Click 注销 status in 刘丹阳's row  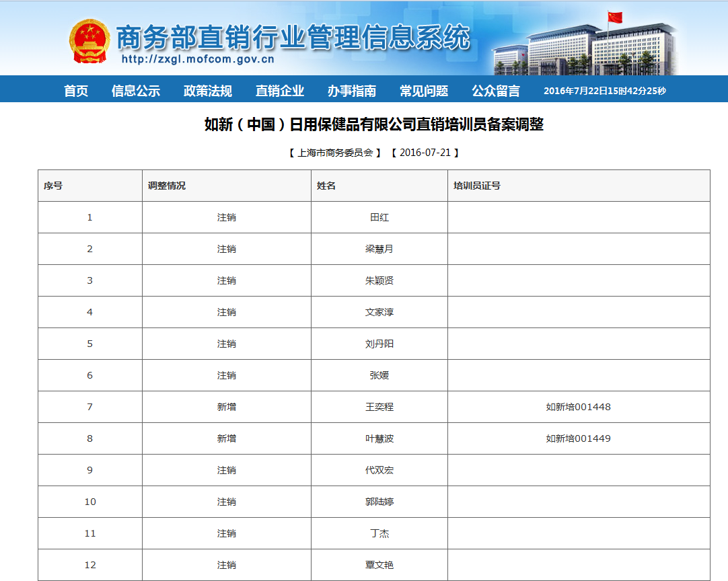227,344
